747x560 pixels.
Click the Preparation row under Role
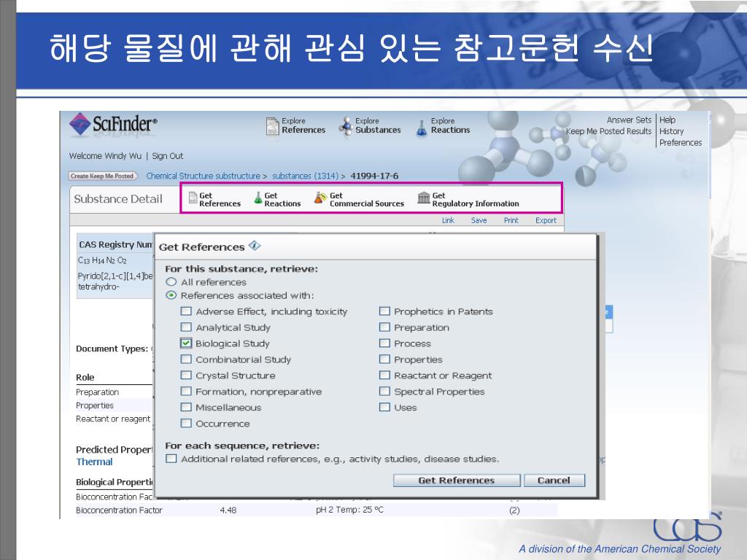click(97, 392)
